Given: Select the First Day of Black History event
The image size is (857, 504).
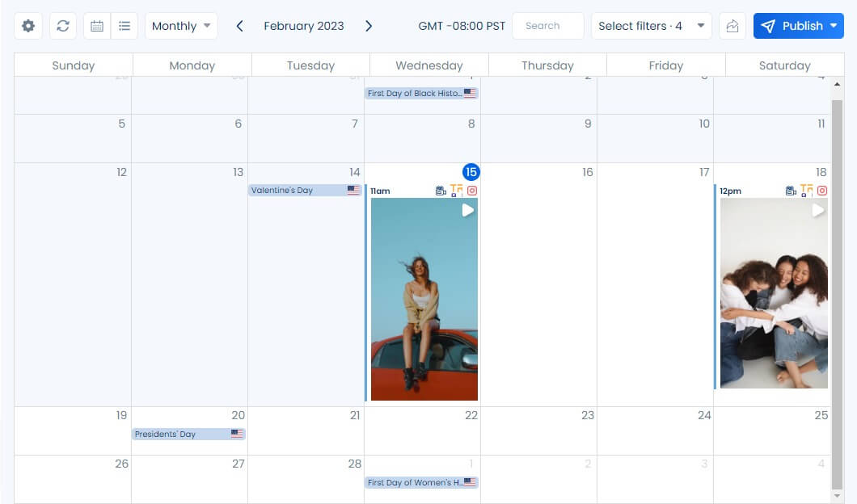Looking at the screenshot, I should [421, 93].
